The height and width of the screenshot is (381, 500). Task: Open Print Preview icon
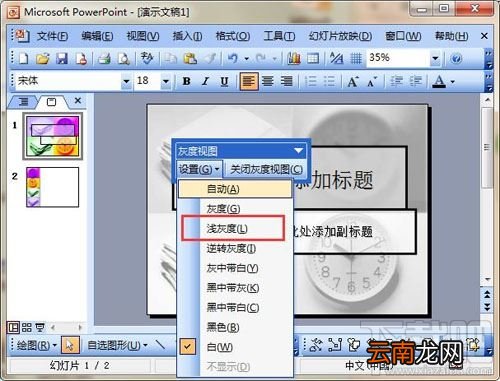(x=124, y=59)
